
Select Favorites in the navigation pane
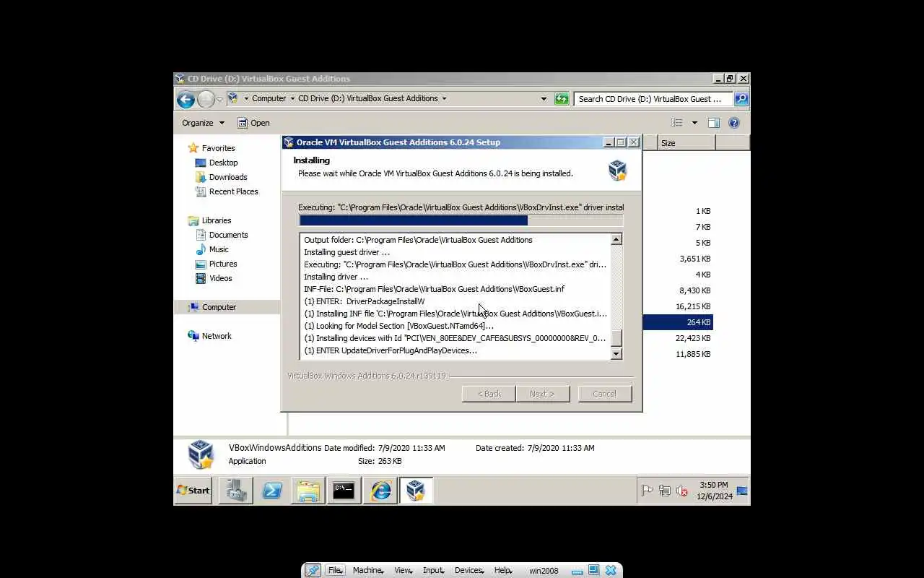click(218, 148)
